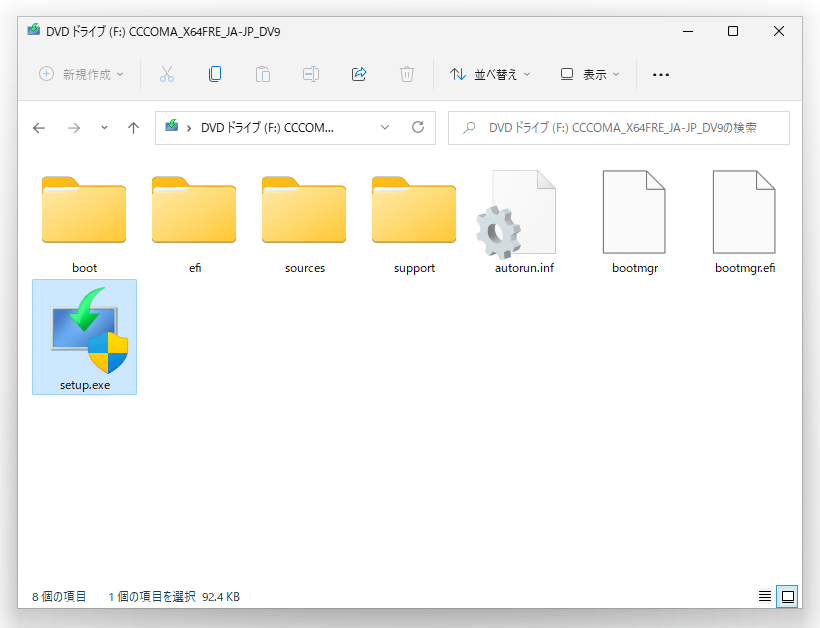Open the 表示 view dropdown
This screenshot has height=628, width=820.
tap(590, 74)
